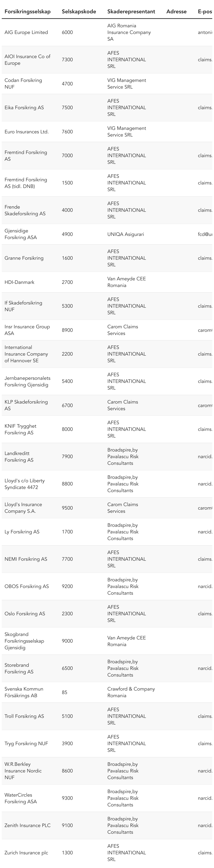Click company code 9300 for WaterCircles Forsikring
This screenshot has width=214, height=868.
[67, 798]
